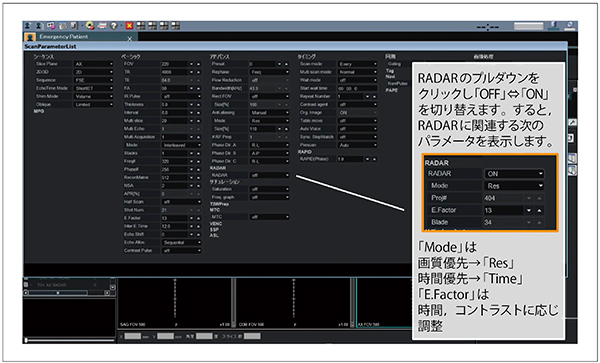The height and width of the screenshot is (363, 600).
Task: Open the RADAR off dropdown in Advanced column
Action: (x=269, y=175)
